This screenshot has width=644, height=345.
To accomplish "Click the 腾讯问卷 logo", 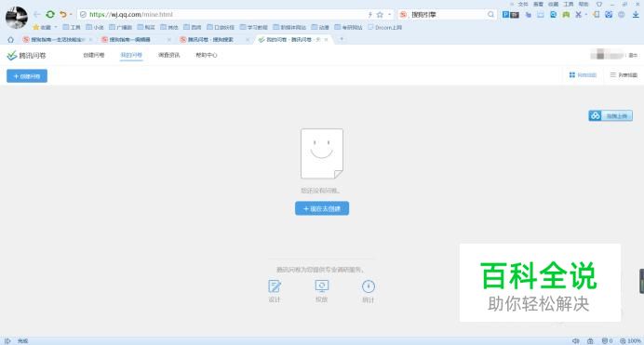I will (26, 55).
